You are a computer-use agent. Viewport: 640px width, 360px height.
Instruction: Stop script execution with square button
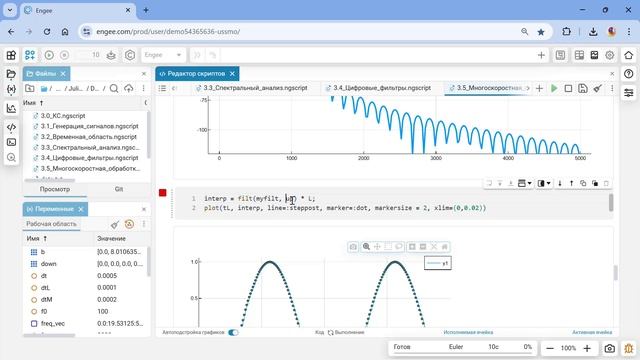(568, 88)
